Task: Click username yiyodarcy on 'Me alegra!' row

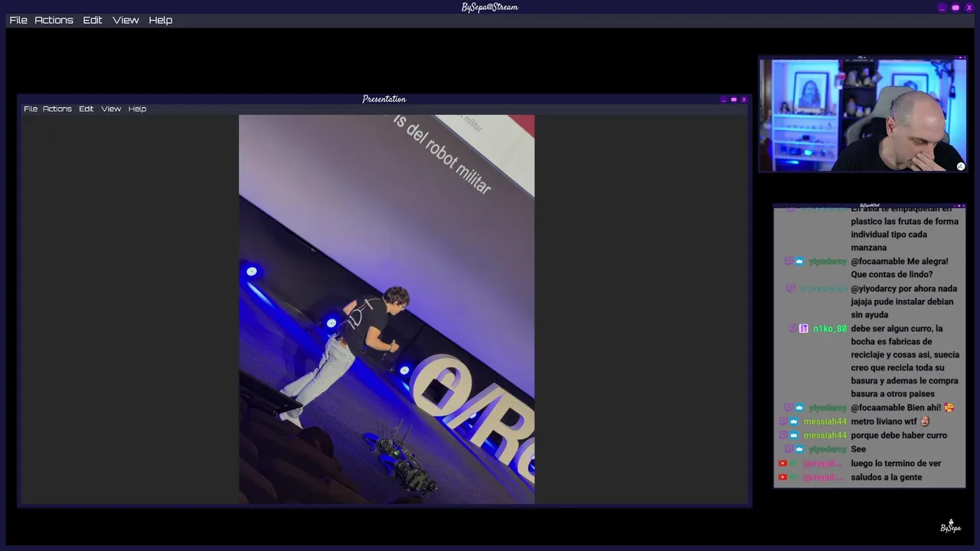Action: tap(828, 261)
